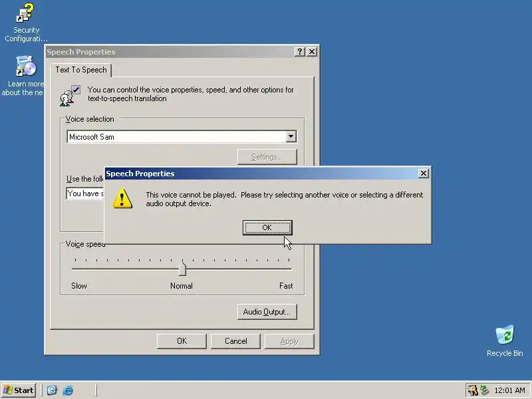The image size is (532, 399).
Task: Click the security alert tray icon
Action: [473, 390]
